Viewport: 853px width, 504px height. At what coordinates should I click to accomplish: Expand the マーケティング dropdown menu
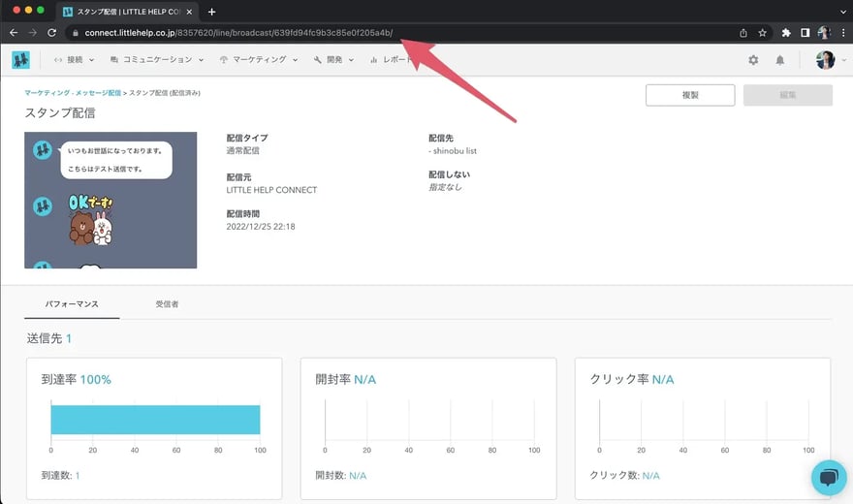click(x=259, y=60)
